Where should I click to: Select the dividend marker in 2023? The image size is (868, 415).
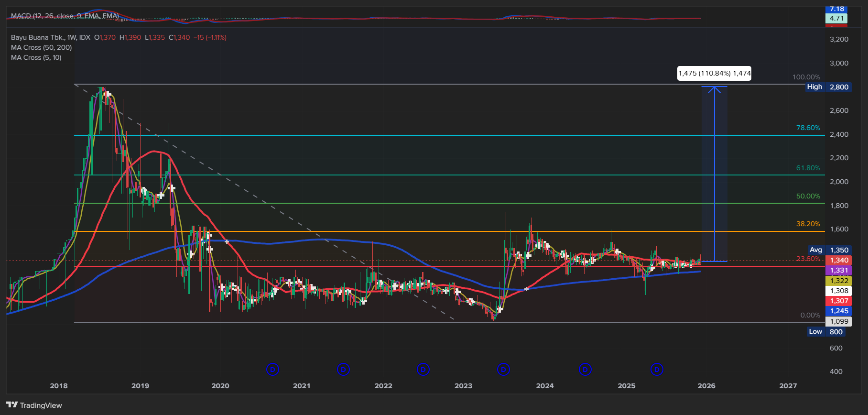coord(503,369)
